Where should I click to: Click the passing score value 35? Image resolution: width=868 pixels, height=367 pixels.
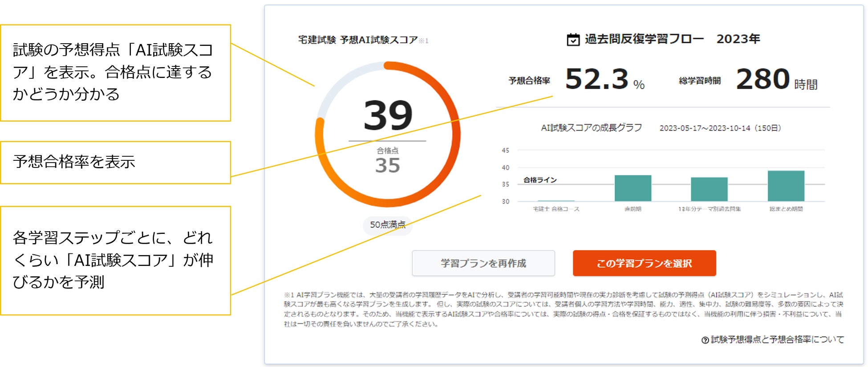[x=387, y=165]
